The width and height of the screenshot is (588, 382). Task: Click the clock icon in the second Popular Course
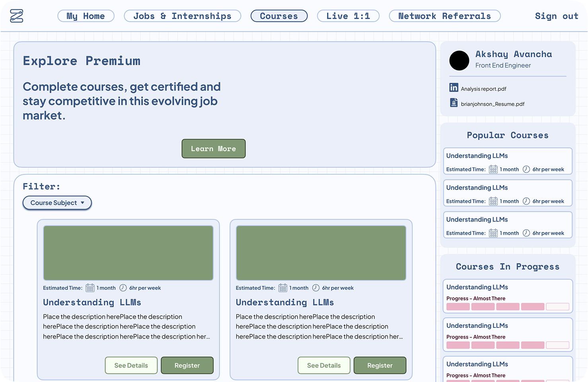click(x=526, y=201)
